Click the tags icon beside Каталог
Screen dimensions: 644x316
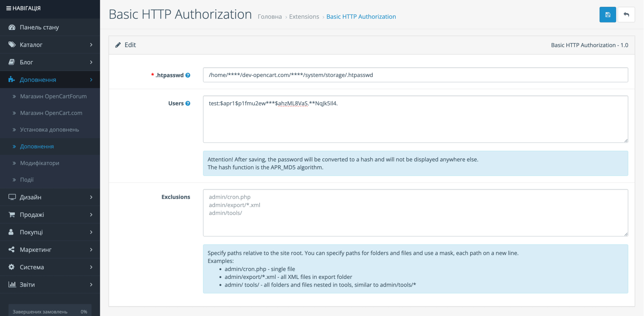click(12, 45)
